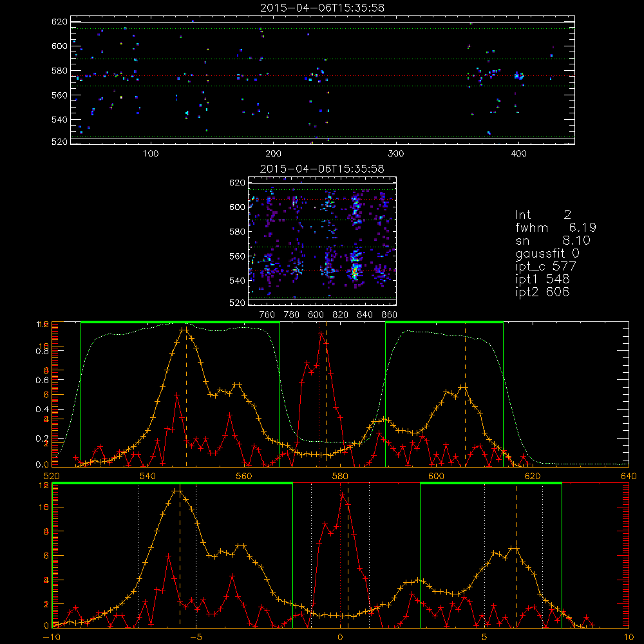Click y-axis label 600 beside the middle image
The height and width of the screenshot is (644, 644).
pyautogui.click(x=238, y=207)
